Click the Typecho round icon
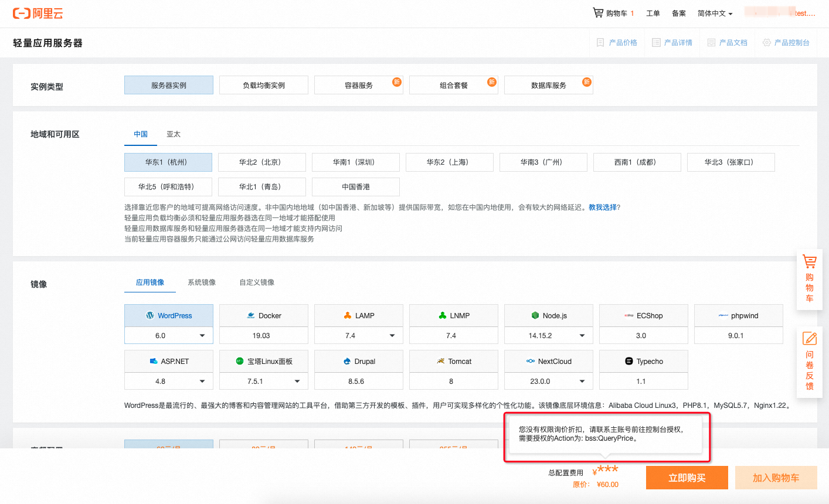829x504 pixels. click(629, 361)
